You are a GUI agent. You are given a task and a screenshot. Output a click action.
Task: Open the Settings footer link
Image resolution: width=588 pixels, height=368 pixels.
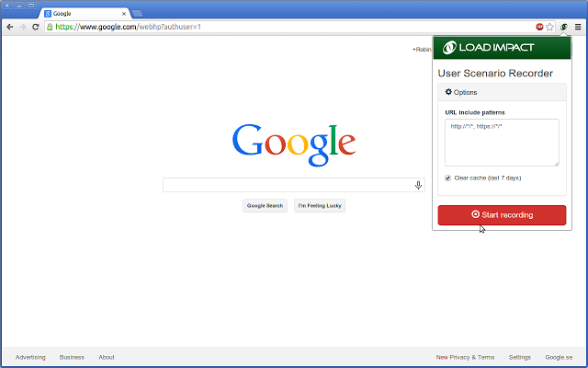520,357
